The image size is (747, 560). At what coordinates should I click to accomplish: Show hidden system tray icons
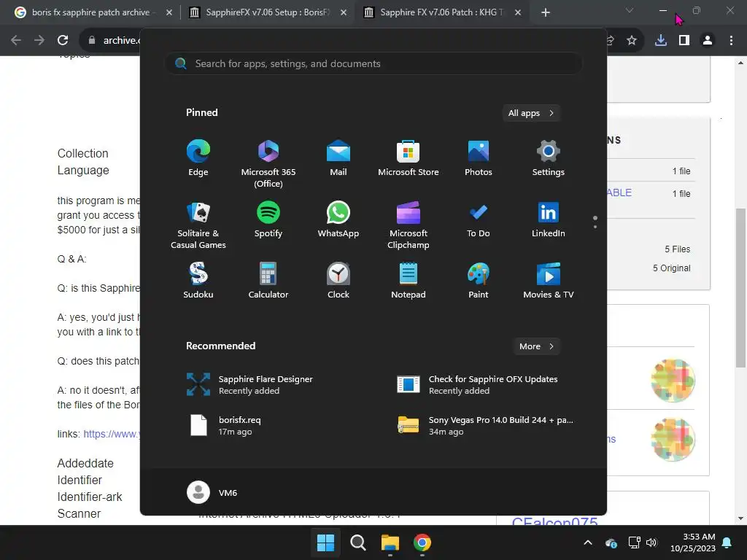coord(588,542)
